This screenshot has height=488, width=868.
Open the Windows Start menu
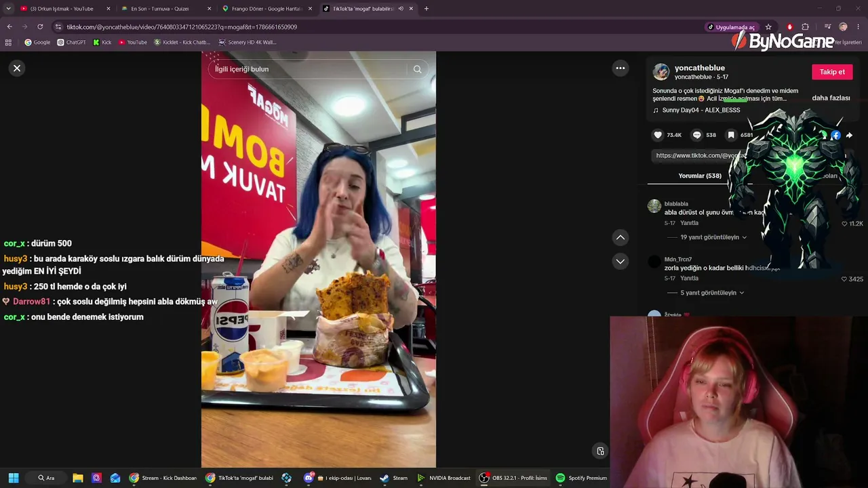14,478
